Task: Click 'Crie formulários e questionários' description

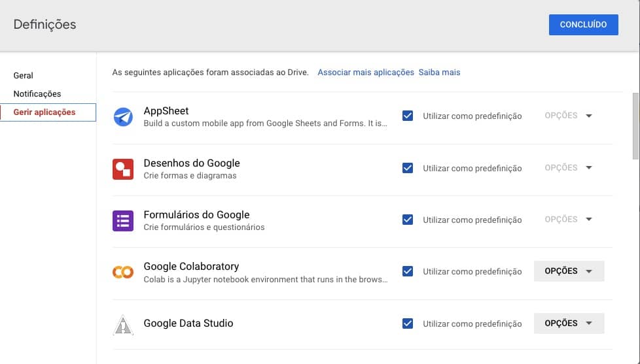Action: coord(204,227)
